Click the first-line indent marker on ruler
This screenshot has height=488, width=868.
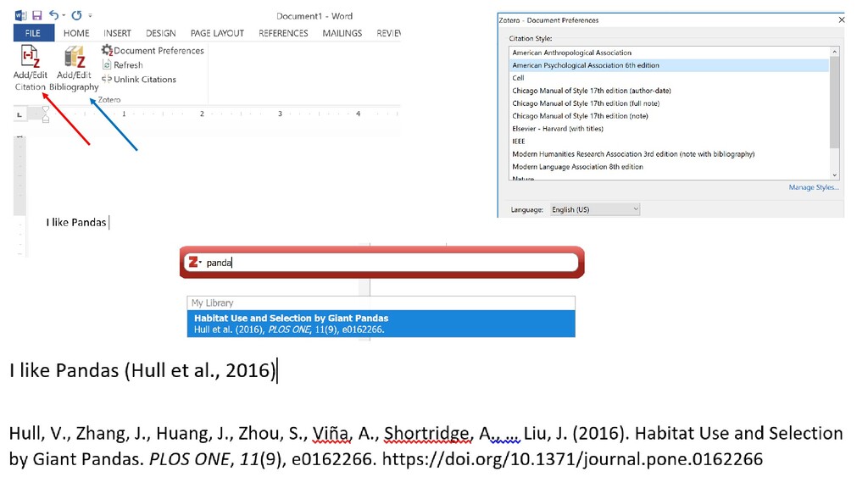tap(46, 109)
